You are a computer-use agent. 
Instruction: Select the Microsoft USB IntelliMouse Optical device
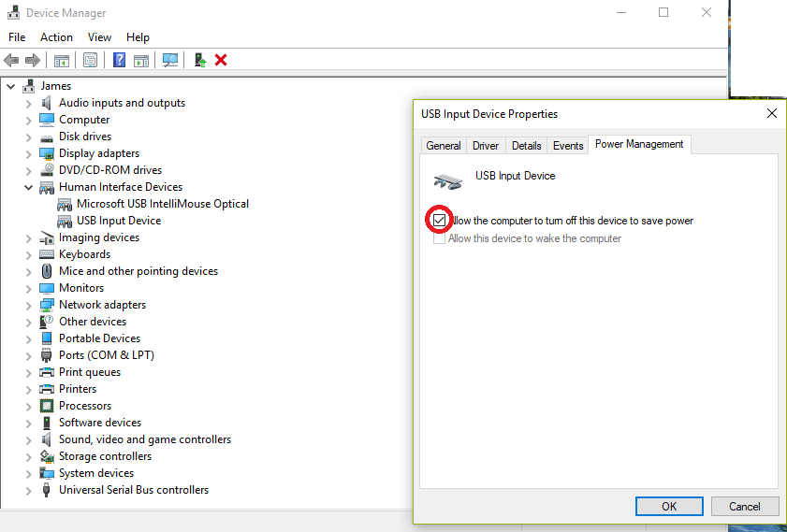tap(162, 204)
